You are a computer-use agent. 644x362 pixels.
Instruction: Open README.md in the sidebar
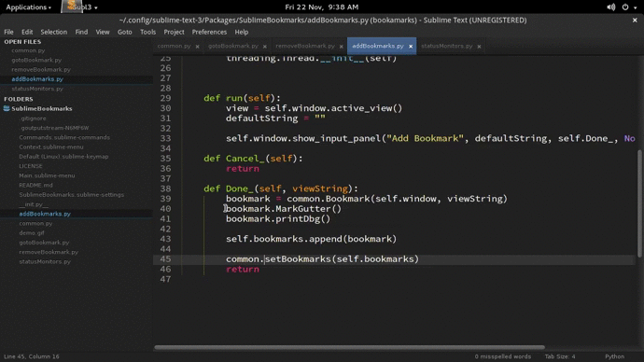(x=35, y=185)
